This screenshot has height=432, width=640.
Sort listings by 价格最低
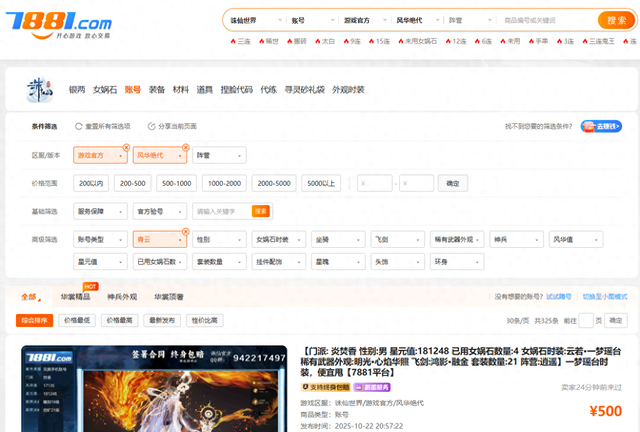pos(79,320)
